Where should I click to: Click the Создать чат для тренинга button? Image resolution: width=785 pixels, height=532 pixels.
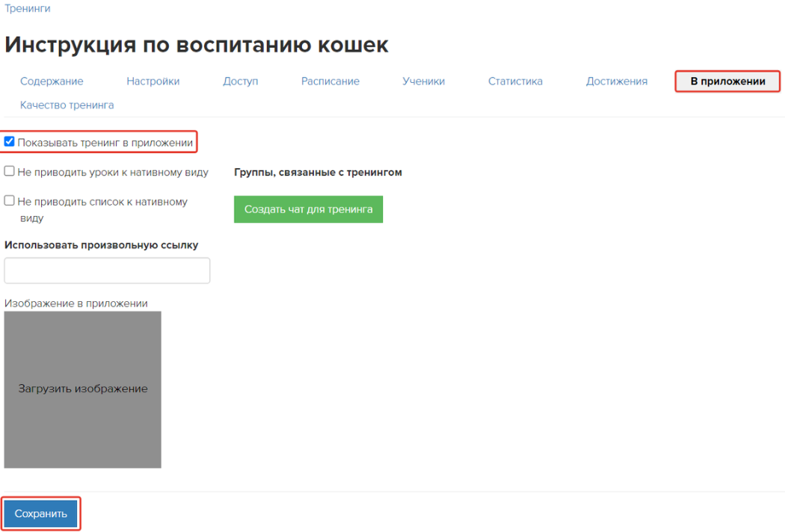[x=308, y=209]
